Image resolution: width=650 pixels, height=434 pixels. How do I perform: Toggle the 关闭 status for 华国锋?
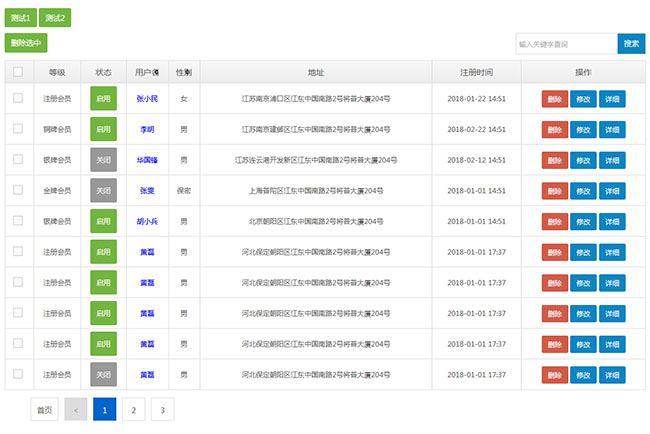103,160
